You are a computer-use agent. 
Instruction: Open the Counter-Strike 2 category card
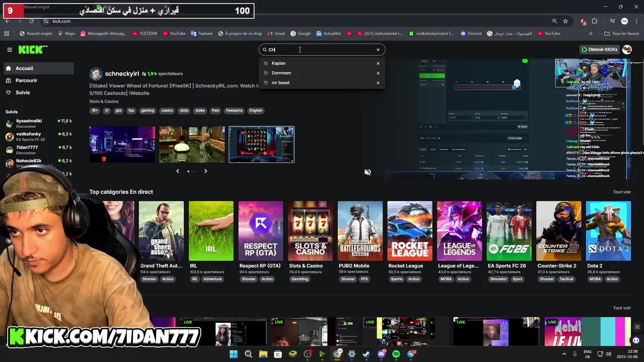[558, 231]
